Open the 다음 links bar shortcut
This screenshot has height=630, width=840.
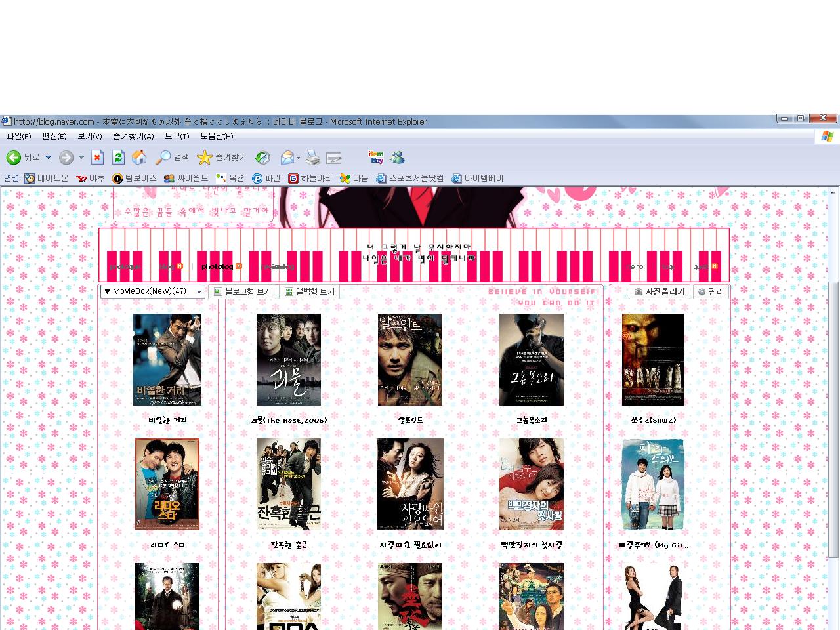354,178
